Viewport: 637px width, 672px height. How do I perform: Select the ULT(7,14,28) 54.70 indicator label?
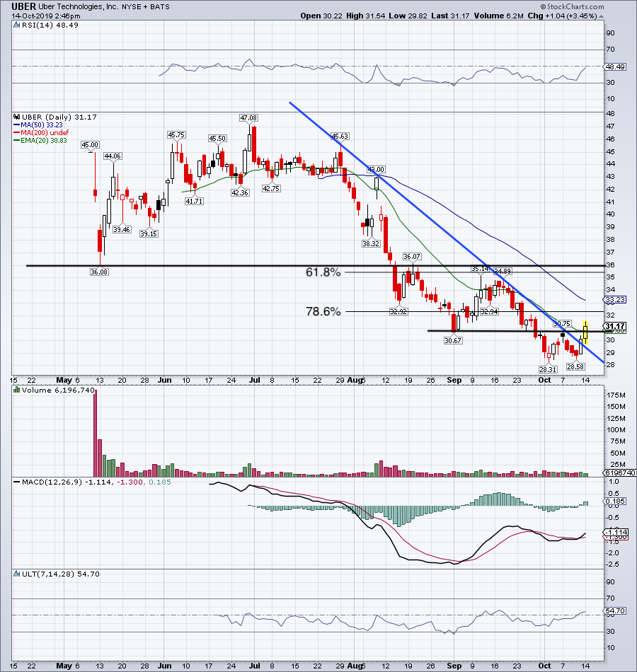click(x=60, y=574)
